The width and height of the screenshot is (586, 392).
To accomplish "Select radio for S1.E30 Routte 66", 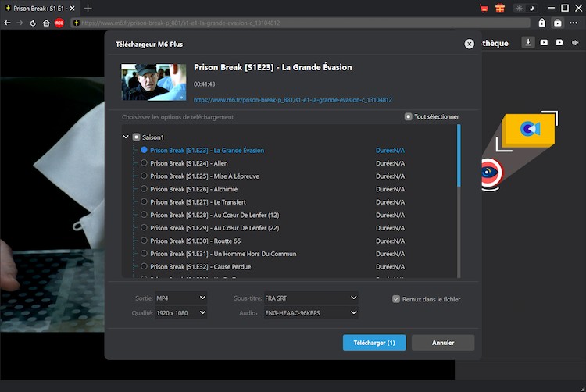I will point(144,241).
